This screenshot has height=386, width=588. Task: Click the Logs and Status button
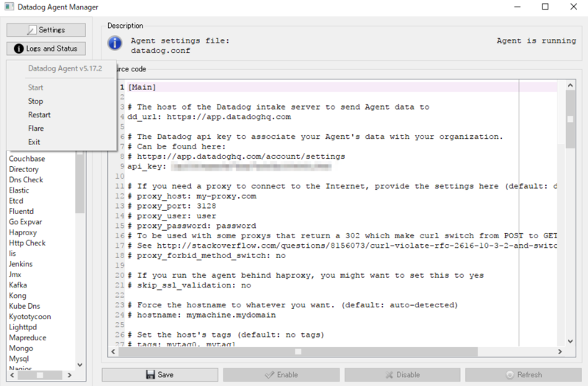(46, 49)
